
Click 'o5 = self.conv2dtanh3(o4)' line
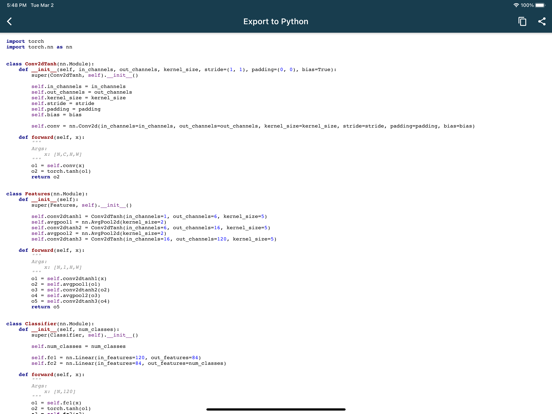click(x=70, y=301)
